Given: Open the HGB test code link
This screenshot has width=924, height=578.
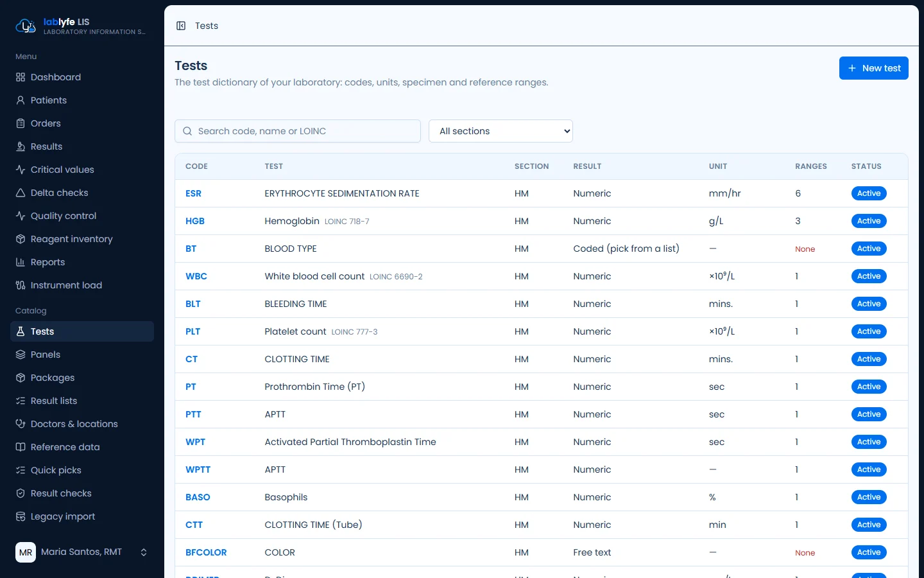Looking at the screenshot, I should pyautogui.click(x=195, y=221).
